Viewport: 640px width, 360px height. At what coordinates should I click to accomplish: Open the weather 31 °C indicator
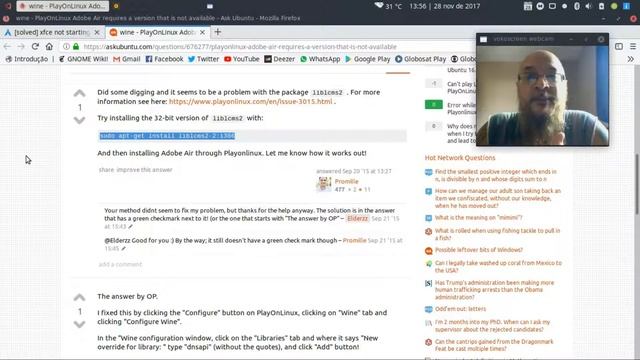(x=388, y=6)
